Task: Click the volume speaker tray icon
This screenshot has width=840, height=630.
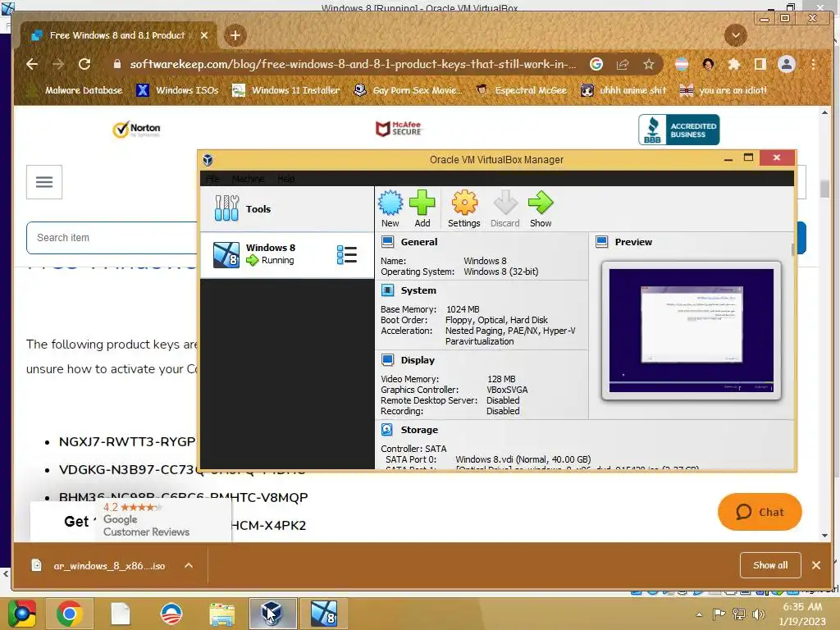Action: 758,614
